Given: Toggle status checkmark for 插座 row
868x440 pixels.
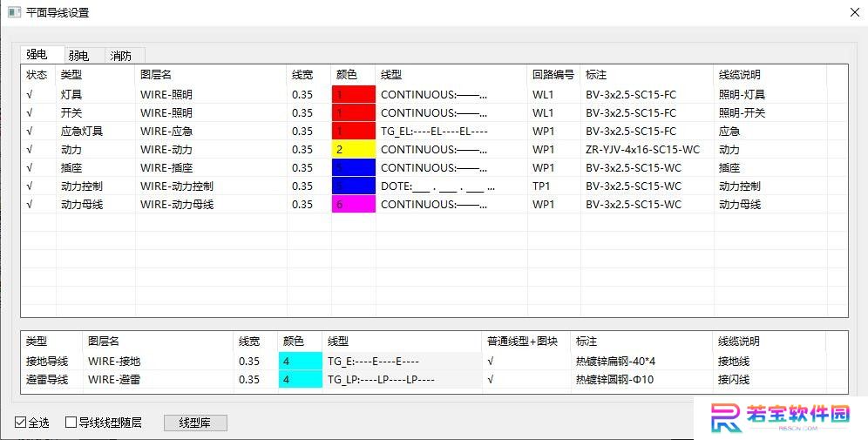Looking at the screenshot, I should point(30,167).
